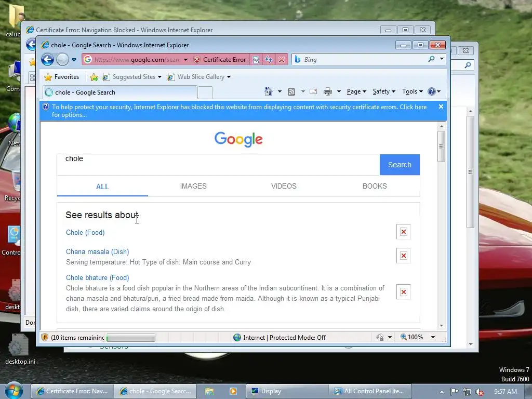Switch to the IMAGES results tab
This screenshot has width=532, height=399.
193,186
